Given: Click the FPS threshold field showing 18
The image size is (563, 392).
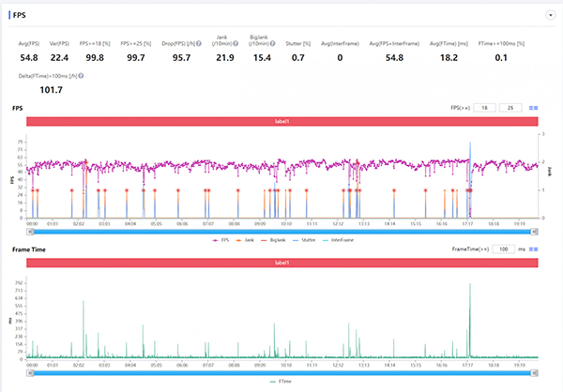Looking at the screenshot, I should coord(484,108).
